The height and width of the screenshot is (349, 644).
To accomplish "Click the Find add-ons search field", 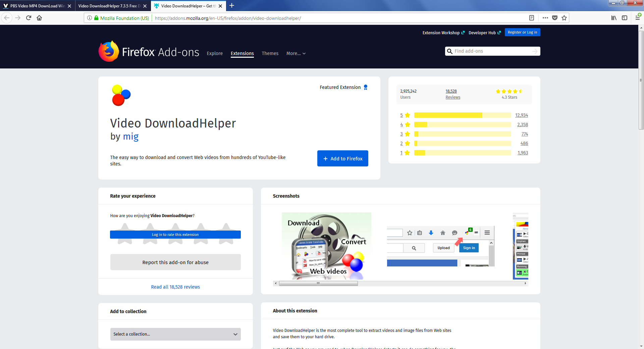I will coord(492,51).
